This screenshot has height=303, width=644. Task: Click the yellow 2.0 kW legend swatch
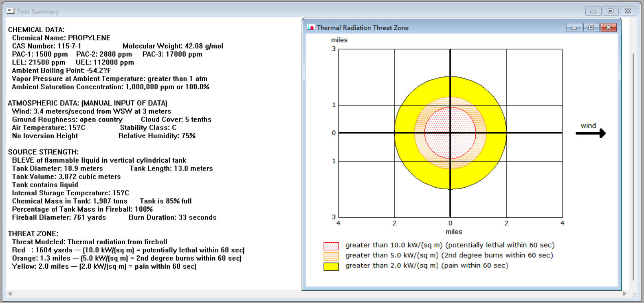[x=331, y=267]
